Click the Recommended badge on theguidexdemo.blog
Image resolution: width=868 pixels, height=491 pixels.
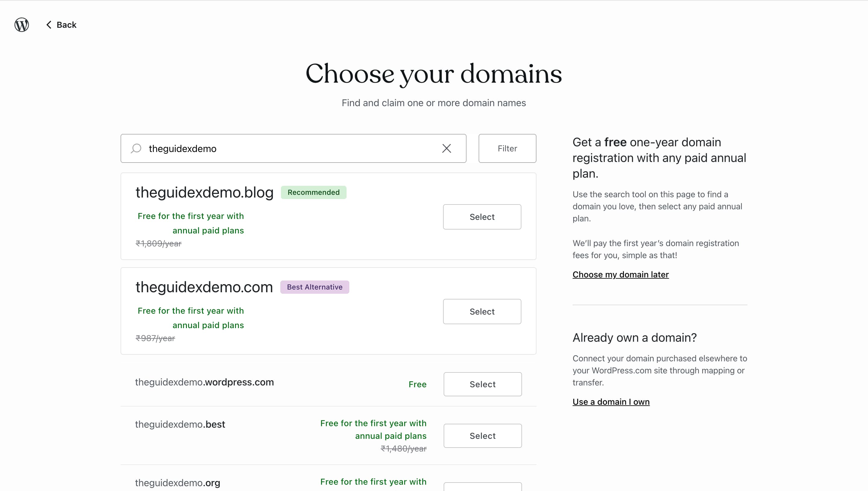313,192
